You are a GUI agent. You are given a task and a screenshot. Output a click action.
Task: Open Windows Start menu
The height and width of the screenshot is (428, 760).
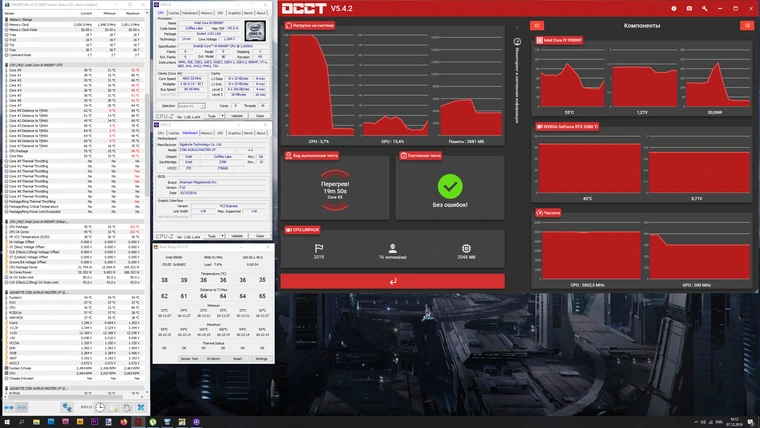(7, 422)
